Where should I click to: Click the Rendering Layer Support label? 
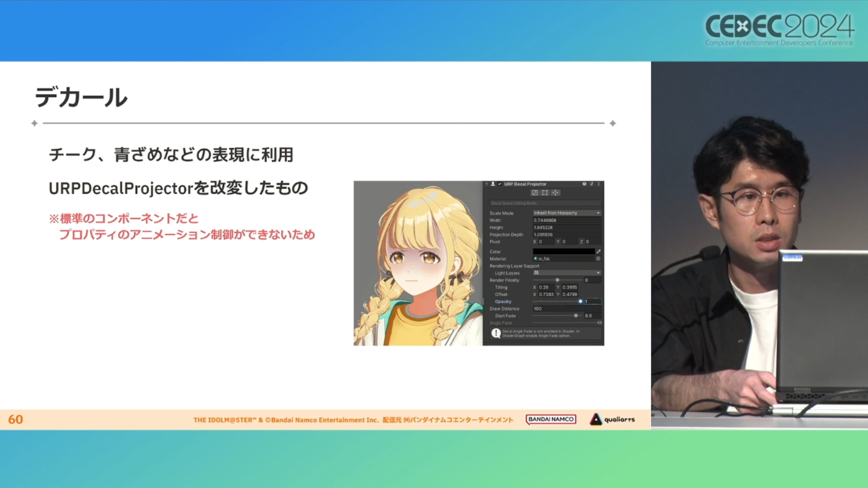tap(514, 266)
